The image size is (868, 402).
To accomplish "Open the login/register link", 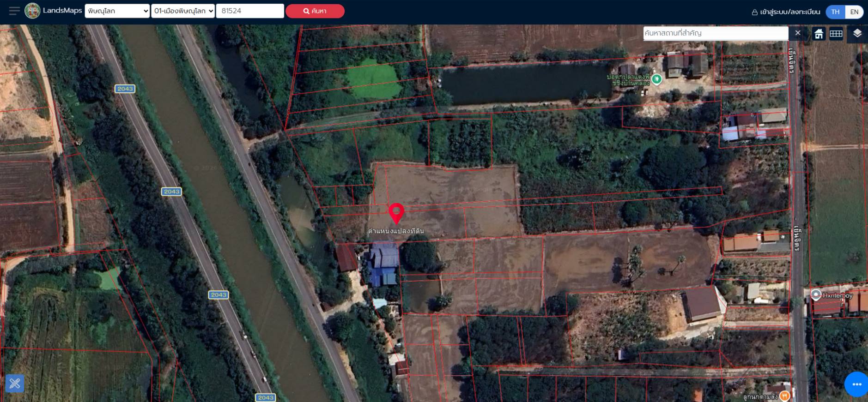I will (x=786, y=12).
